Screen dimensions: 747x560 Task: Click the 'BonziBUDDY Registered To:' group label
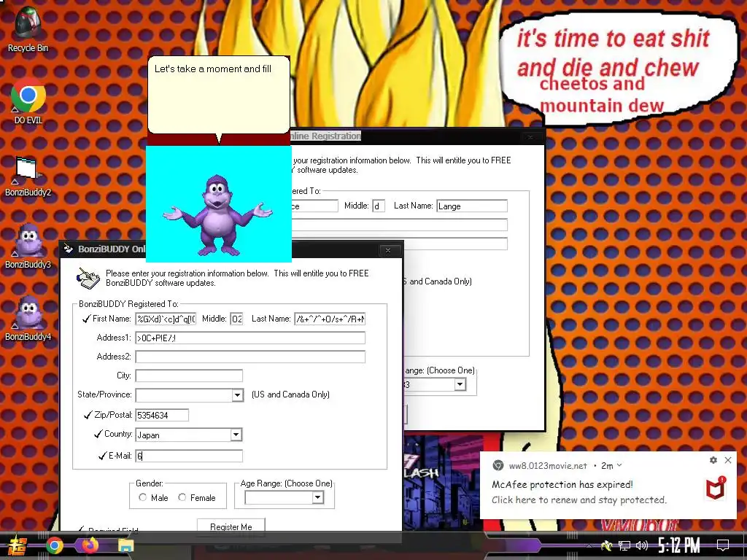pyautogui.click(x=128, y=304)
